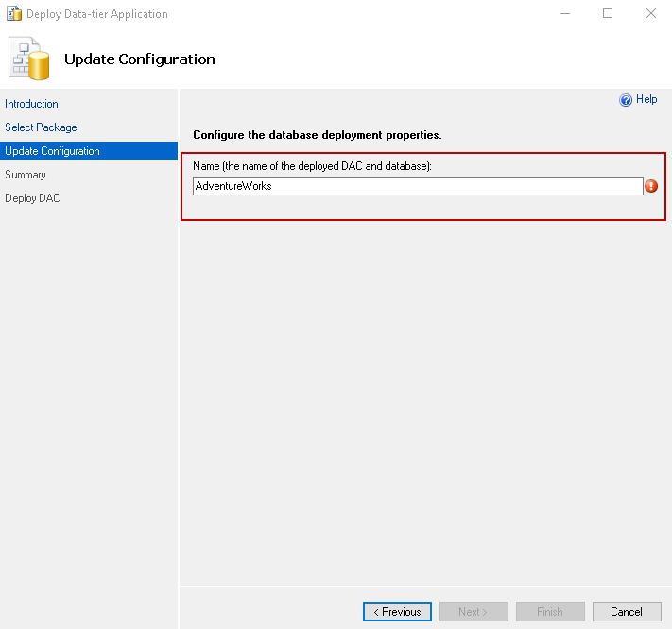
Task: Open the Help link text
Action: pos(646,100)
